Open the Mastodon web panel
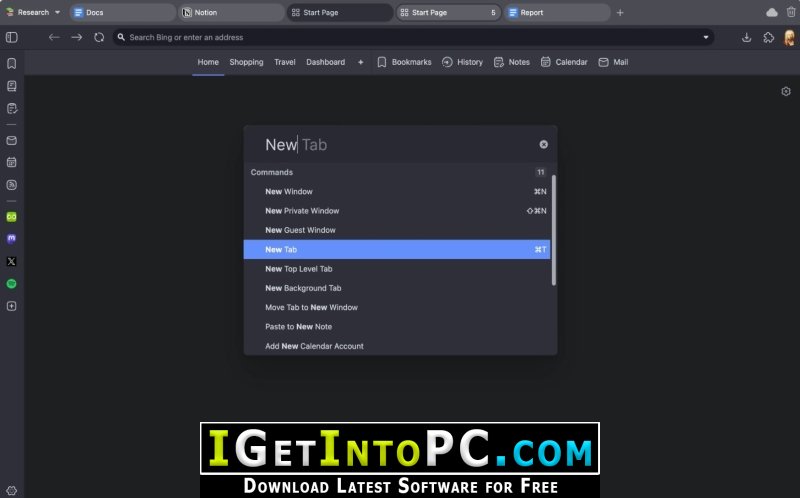This screenshot has width=800, height=498. 11,239
